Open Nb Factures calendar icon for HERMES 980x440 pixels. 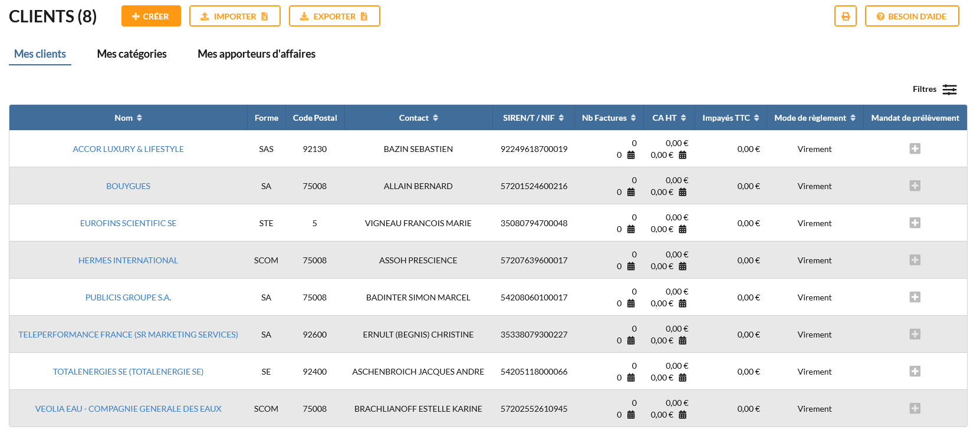tap(631, 266)
